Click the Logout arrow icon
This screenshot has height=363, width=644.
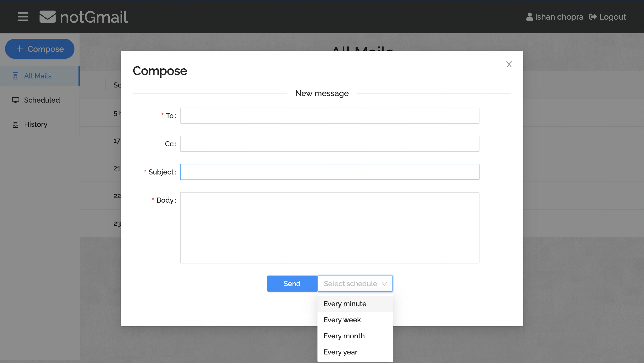[x=593, y=17]
